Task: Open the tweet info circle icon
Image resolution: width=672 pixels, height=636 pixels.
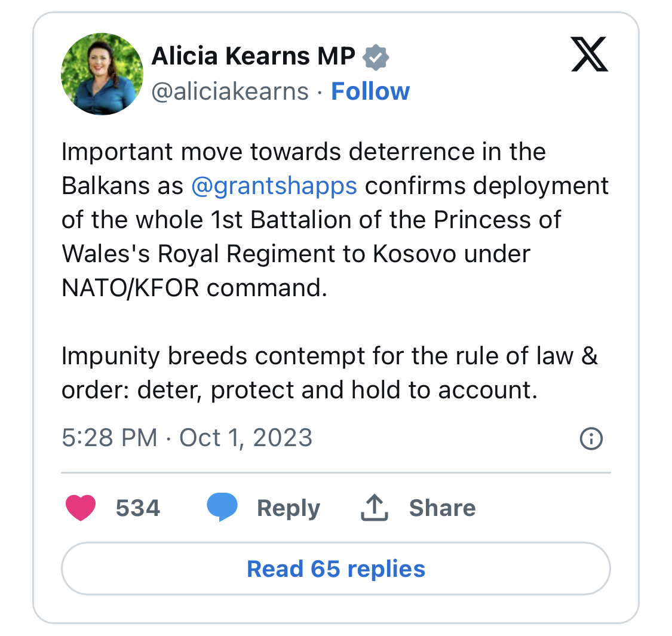Action: coord(591,438)
